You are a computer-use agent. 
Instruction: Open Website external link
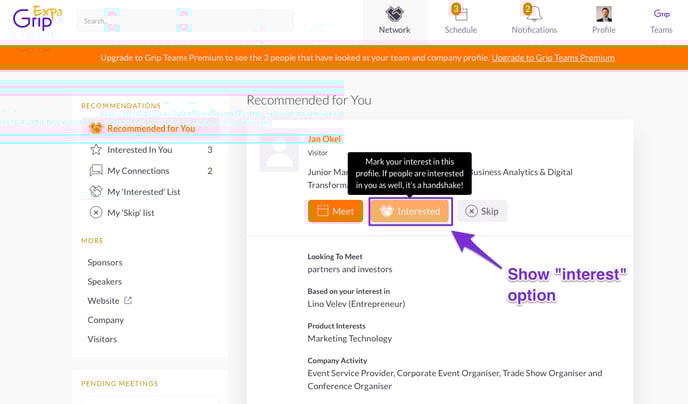(103, 301)
